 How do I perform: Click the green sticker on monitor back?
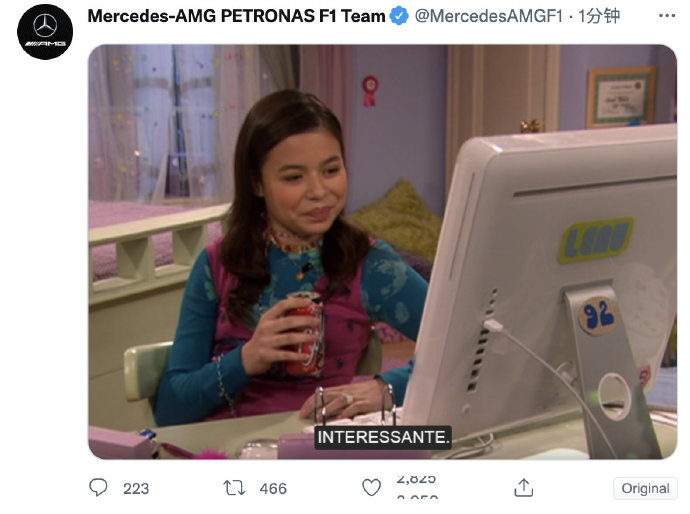596,240
